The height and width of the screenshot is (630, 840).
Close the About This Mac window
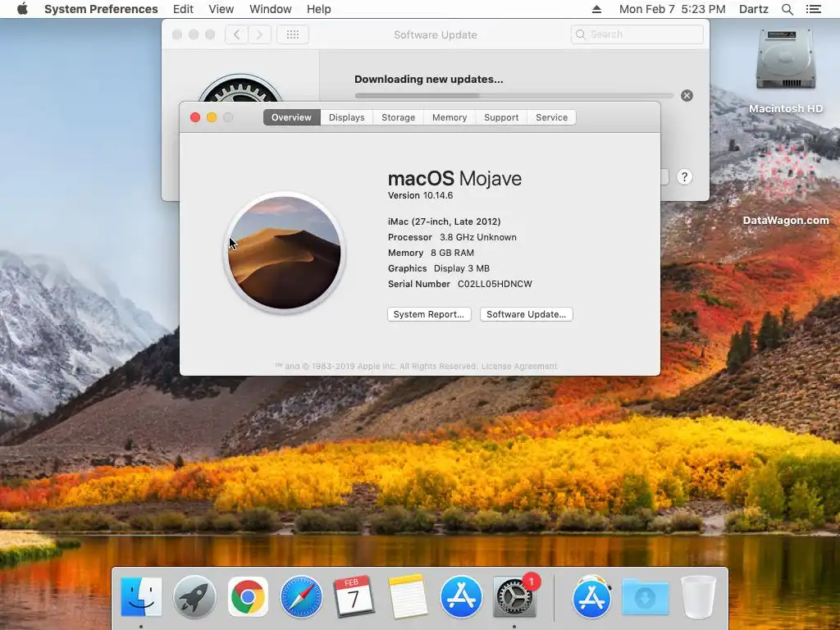(x=195, y=117)
